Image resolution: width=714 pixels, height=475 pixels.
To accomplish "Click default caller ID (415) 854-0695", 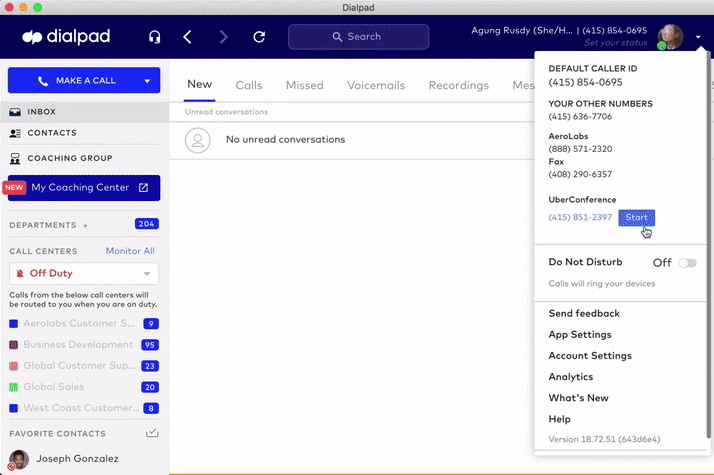I will [x=585, y=82].
